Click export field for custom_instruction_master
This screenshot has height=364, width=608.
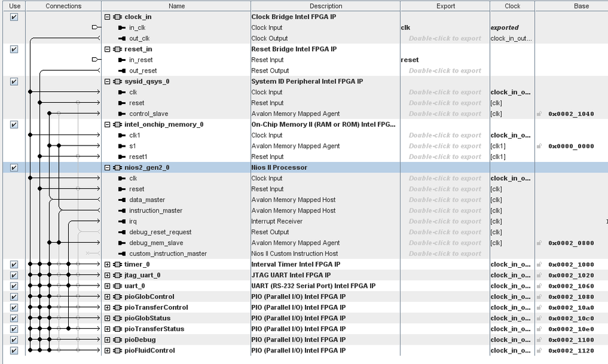click(x=445, y=253)
